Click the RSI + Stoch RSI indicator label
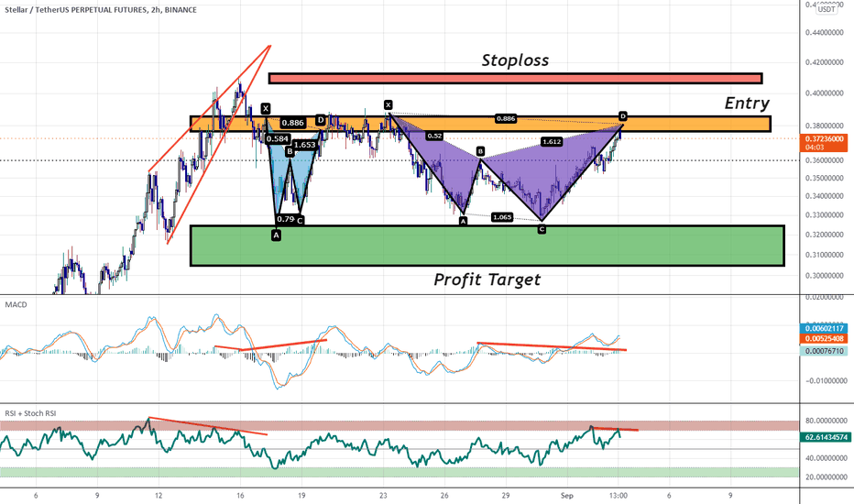 pyautogui.click(x=30, y=413)
